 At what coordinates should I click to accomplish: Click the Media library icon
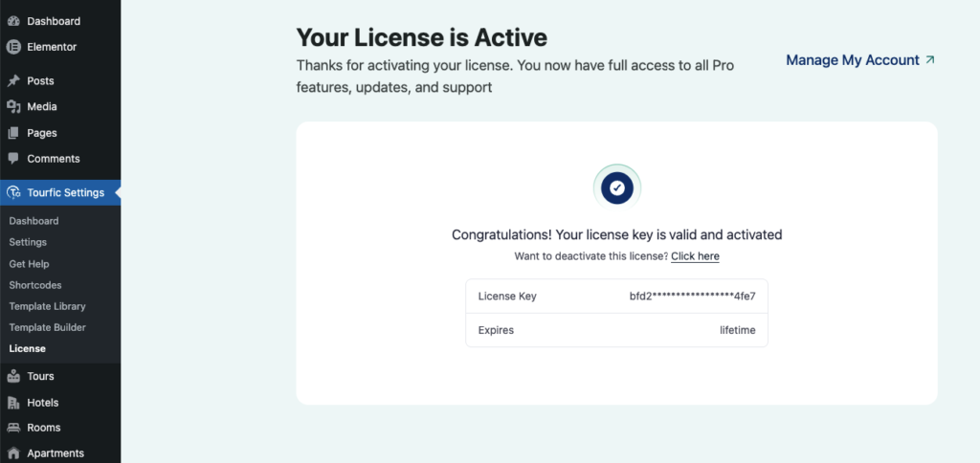13,107
